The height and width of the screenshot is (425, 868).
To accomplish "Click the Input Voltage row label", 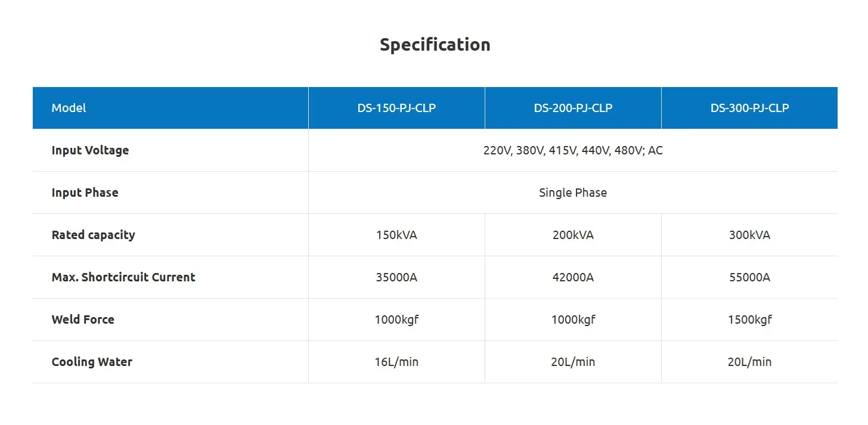I will [x=90, y=150].
